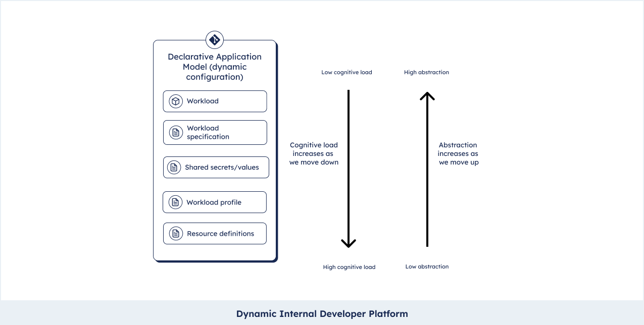Click the cube icon beside Workload
The width and height of the screenshot is (644, 325).
coord(176,101)
